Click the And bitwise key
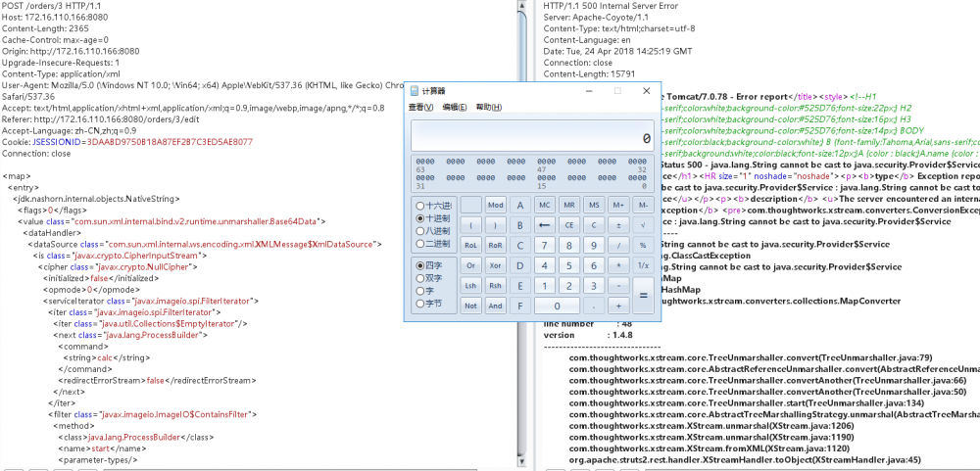Screen dimensions: 980x471 [496, 306]
